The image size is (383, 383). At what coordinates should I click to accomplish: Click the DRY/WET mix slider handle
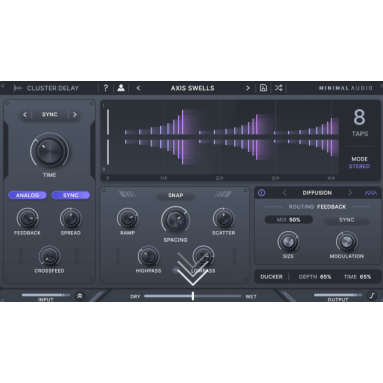193,296
